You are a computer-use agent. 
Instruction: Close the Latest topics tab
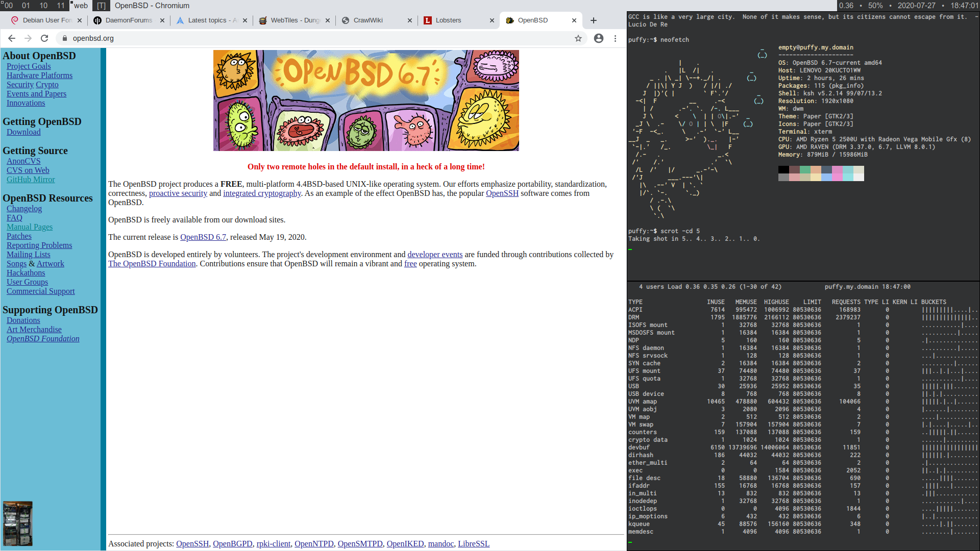click(245, 20)
